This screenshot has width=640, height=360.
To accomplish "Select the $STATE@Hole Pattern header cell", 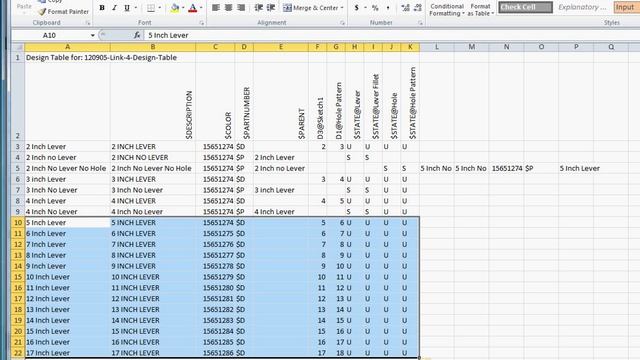I will click(x=410, y=102).
